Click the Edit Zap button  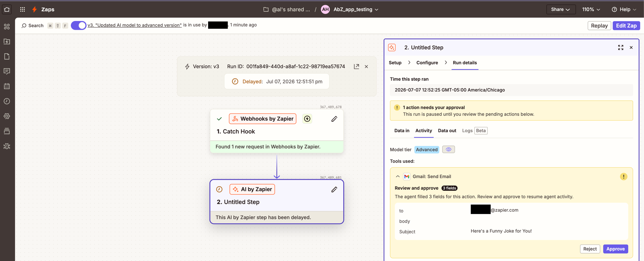pos(626,25)
